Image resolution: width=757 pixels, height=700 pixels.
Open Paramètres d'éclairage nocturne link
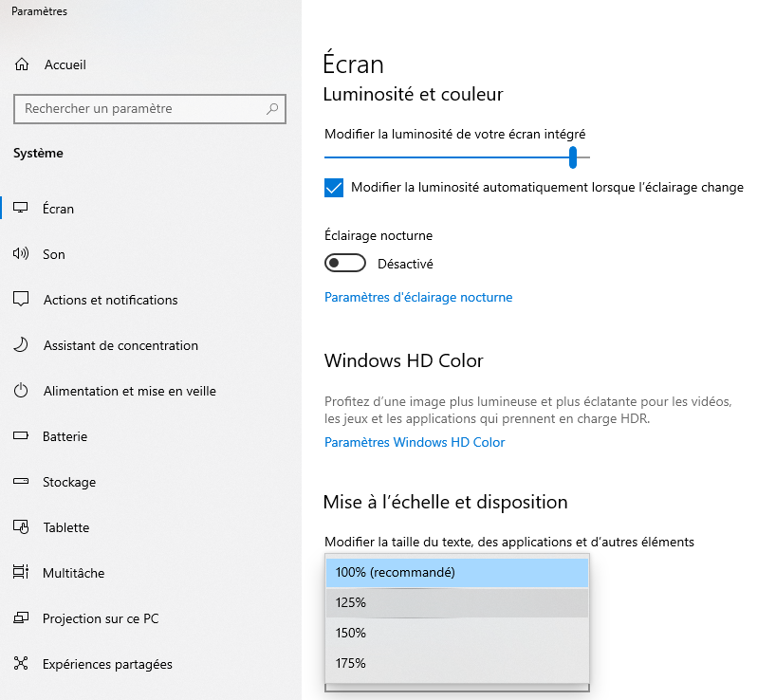point(417,298)
